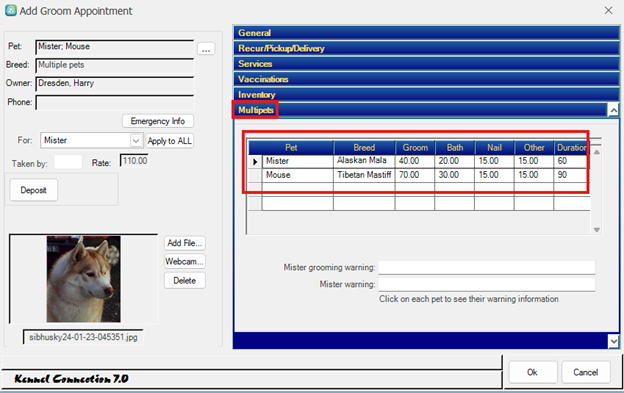Image resolution: width=624 pixels, height=393 pixels.
Task: Click the Deposit button
Action: [33, 190]
